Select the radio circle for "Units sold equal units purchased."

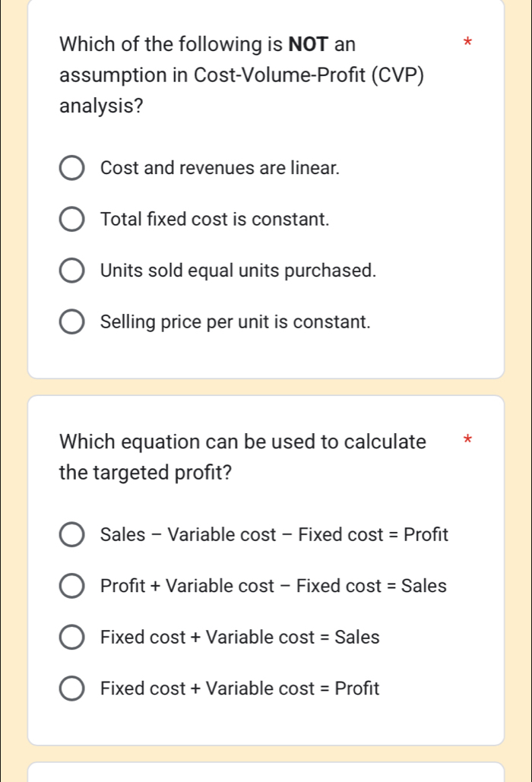tap(72, 271)
